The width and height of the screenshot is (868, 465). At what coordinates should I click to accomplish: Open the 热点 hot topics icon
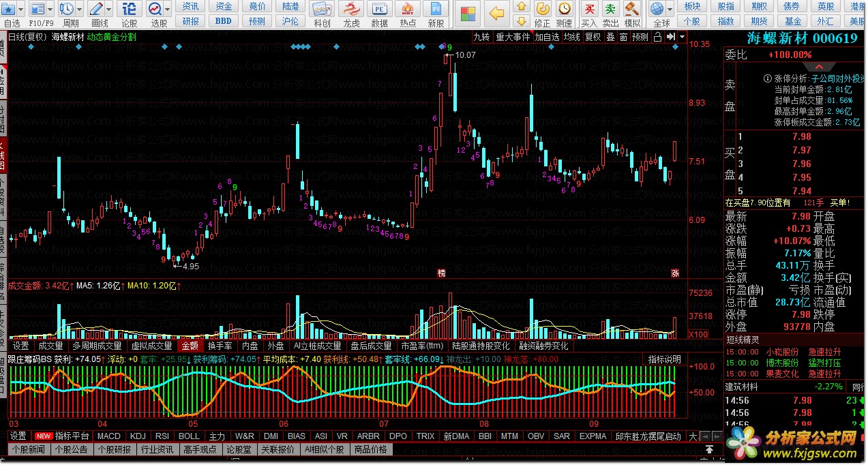click(x=408, y=9)
